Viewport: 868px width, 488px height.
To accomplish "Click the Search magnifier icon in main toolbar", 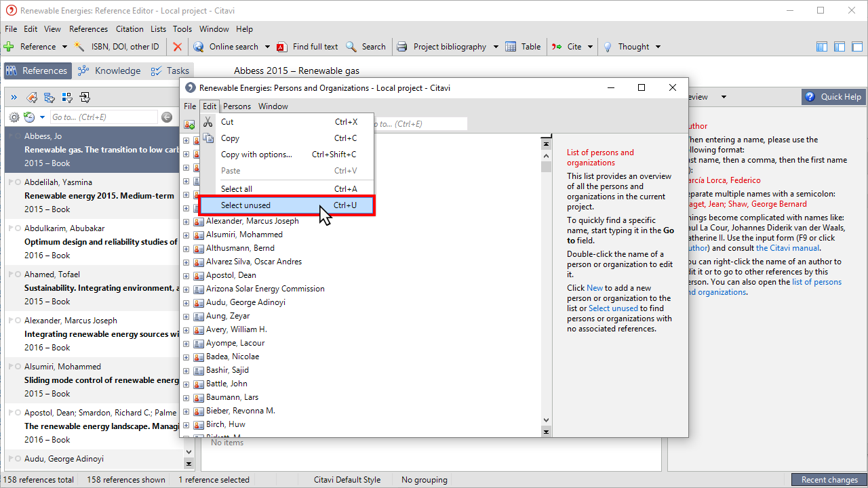I will tap(351, 47).
